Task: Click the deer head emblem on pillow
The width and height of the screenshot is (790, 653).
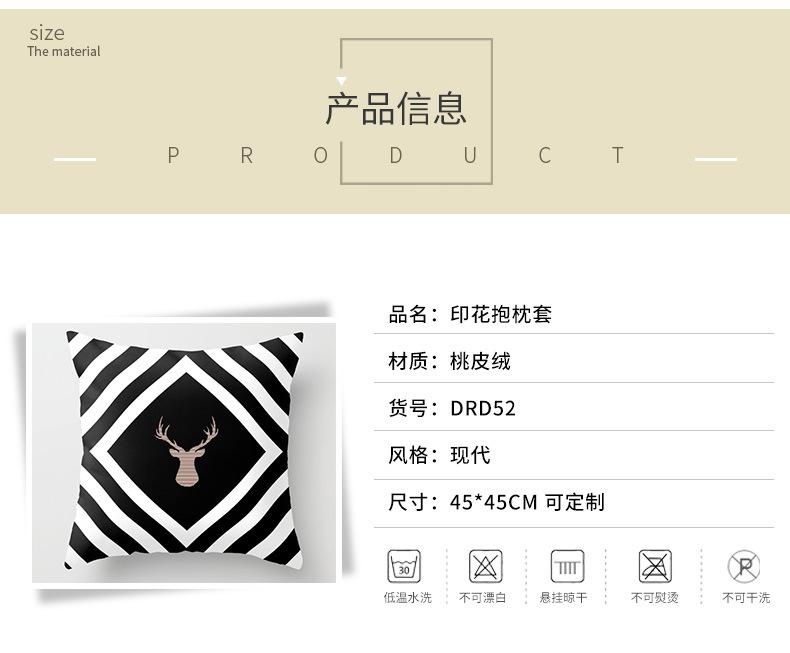Action: [186, 451]
